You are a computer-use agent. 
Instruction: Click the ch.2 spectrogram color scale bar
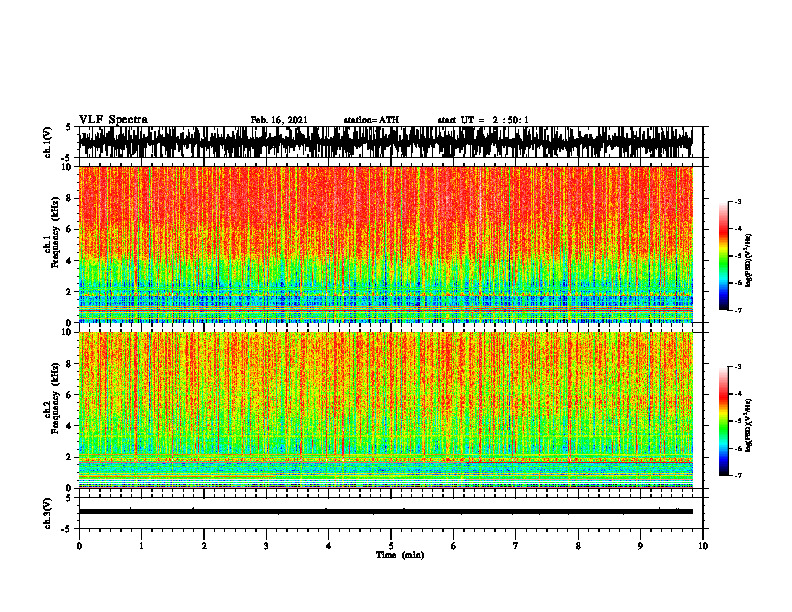coord(724,421)
